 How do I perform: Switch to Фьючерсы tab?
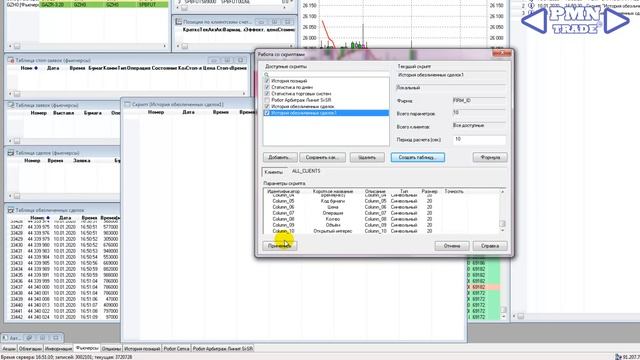87,348
